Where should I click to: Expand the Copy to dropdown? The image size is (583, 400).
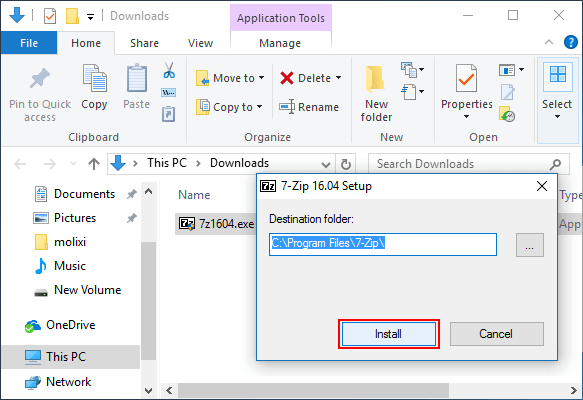259,107
